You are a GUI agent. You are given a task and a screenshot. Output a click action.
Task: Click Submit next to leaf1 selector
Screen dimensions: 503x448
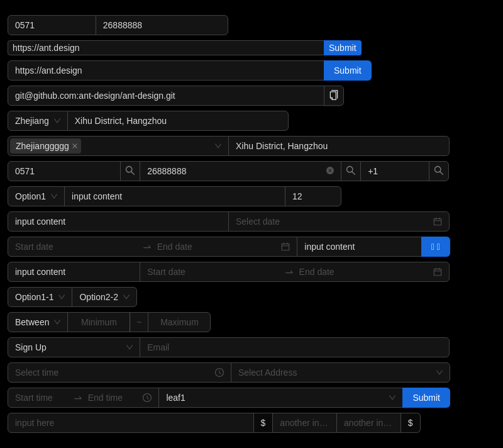(x=426, y=398)
